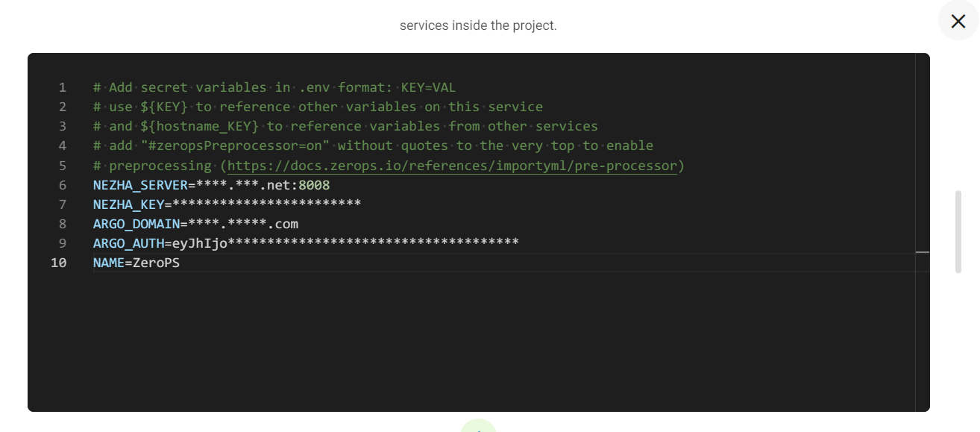Place cursor on the NEZHA_KEY variable name
The height and width of the screenshot is (432, 980).
[x=128, y=204]
